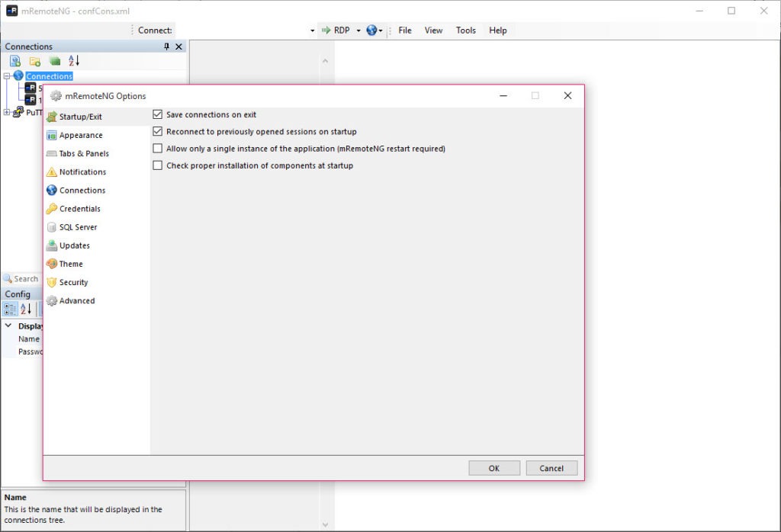The width and height of the screenshot is (781, 532).
Task: Expand the PuTTY sessions tree node
Action: 7,113
